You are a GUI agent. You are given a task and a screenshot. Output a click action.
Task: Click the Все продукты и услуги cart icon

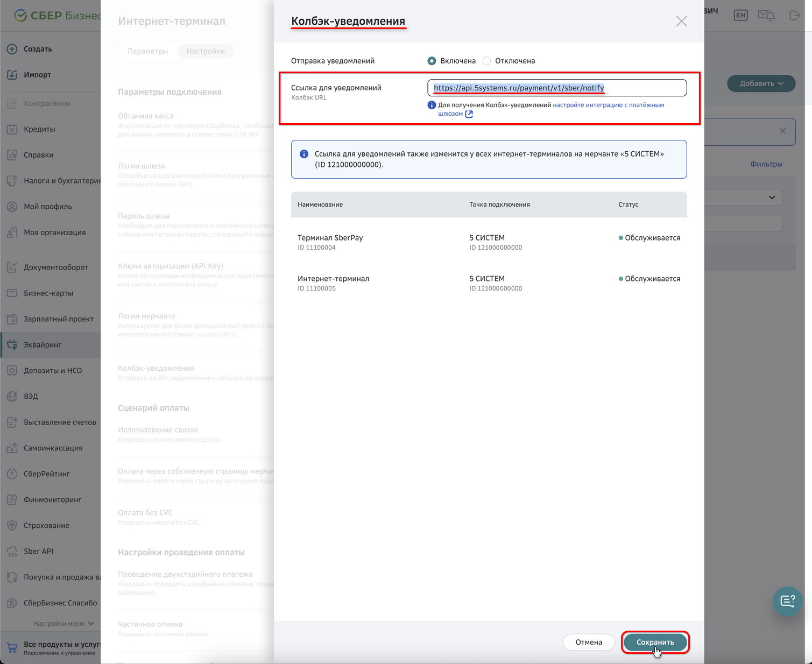(12, 648)
